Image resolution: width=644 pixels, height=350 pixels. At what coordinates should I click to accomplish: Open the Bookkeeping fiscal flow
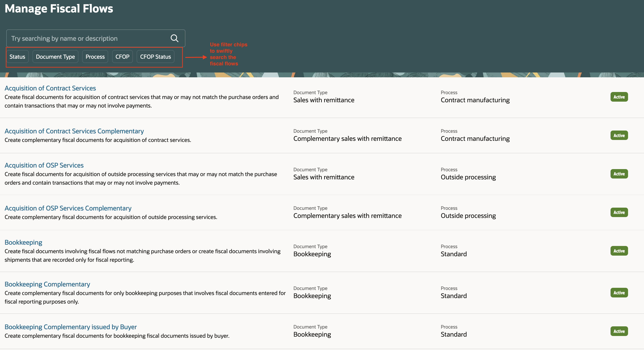pyautogui.click(x=23, y=242)
